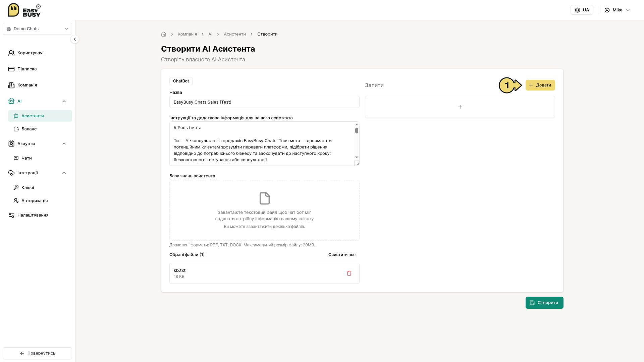This screenshot has width=644, height=362.
Task: Click Очистити все to clear files
Action: (342, 255)
